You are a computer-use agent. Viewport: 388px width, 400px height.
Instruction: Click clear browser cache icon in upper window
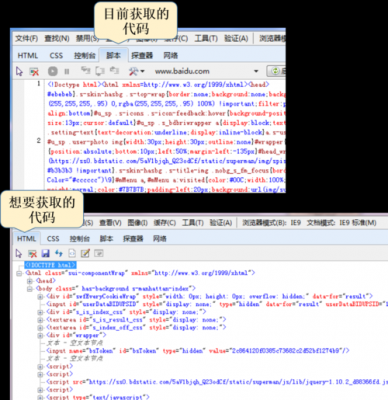(34, 71)
